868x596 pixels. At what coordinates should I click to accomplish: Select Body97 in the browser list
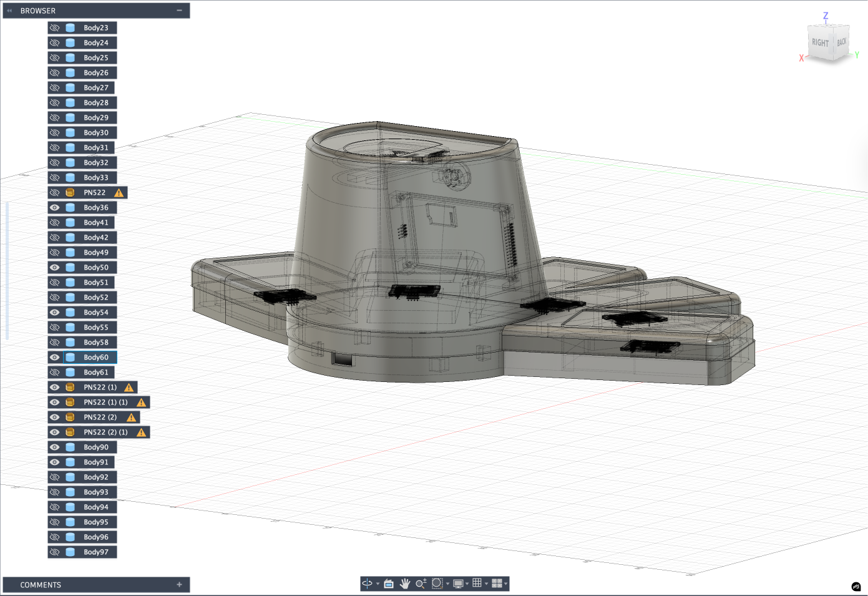pyautogui.click(x=96, y=552)
